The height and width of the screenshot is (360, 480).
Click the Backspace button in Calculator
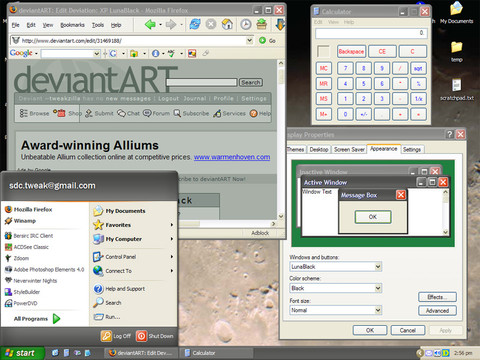point(351,52)
